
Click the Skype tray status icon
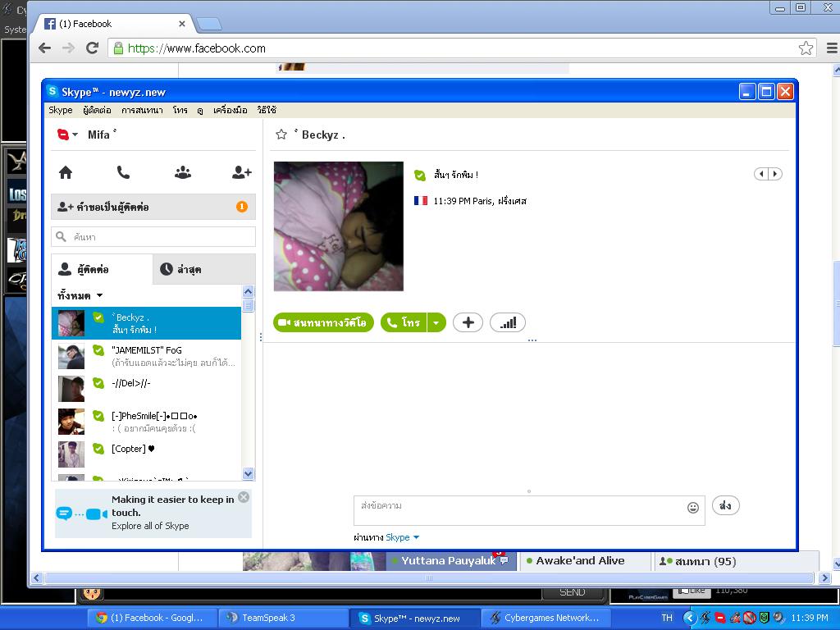[720, 619]
